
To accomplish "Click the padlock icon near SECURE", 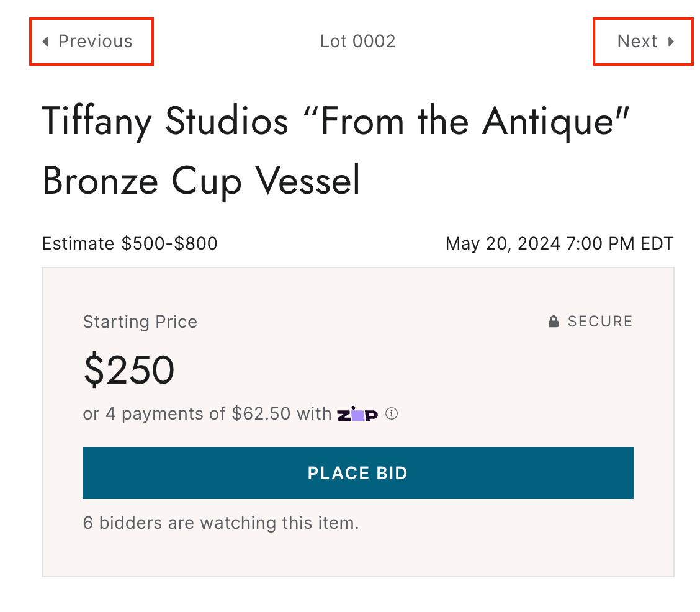I will pos(554,322).
